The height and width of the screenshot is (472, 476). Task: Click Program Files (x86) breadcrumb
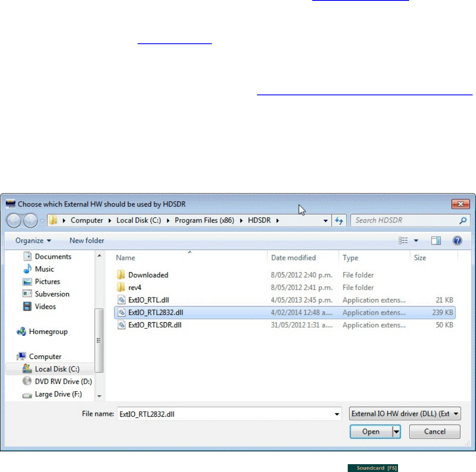[x=204, y=220]
